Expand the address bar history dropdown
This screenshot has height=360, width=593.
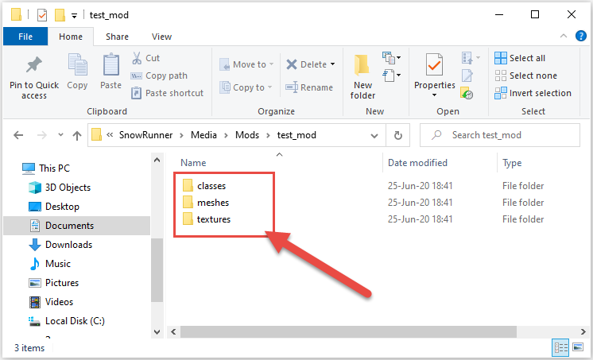(374, 135)
